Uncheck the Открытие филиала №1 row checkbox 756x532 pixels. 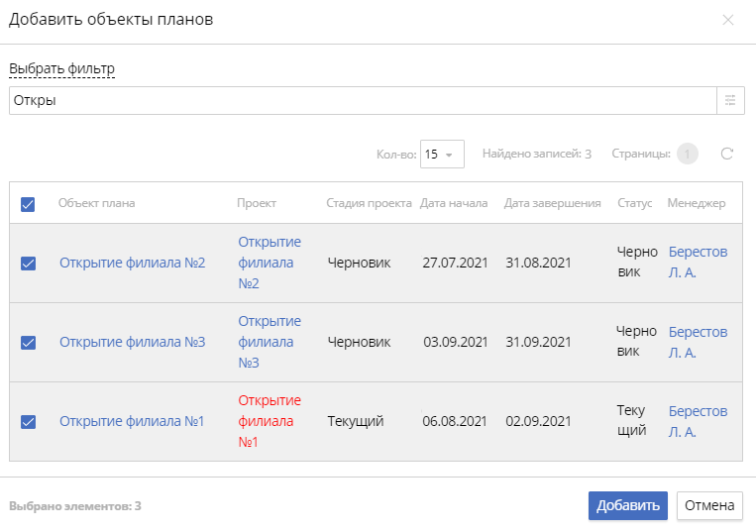[28, 422]
